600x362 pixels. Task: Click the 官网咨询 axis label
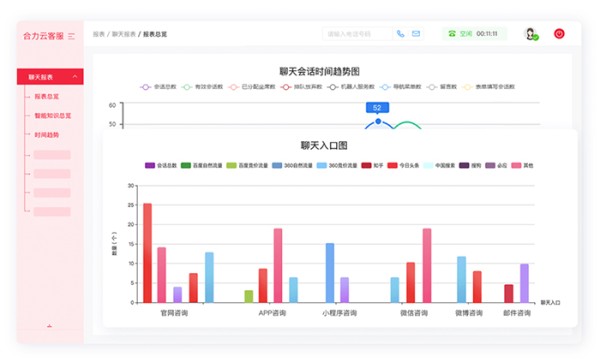(x=174, y=313)
